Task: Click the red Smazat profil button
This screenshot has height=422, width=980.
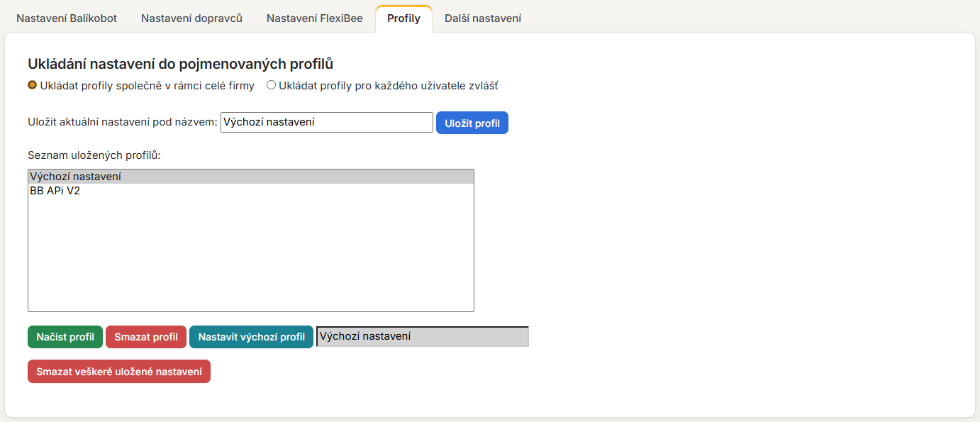Action: click(146, 337)
